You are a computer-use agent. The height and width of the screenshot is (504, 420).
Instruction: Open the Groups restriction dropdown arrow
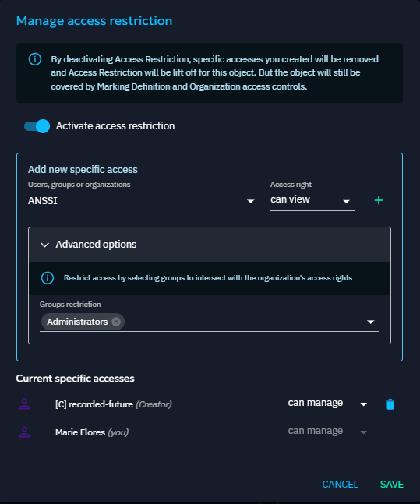[x=370, y=322]
